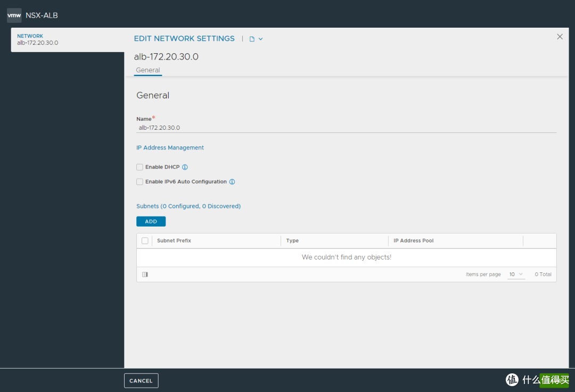Enable the IPv6 Auto Configuration checkbox
Image resolution: width=575 pixels, height=392 pixels.
(139, 182)
